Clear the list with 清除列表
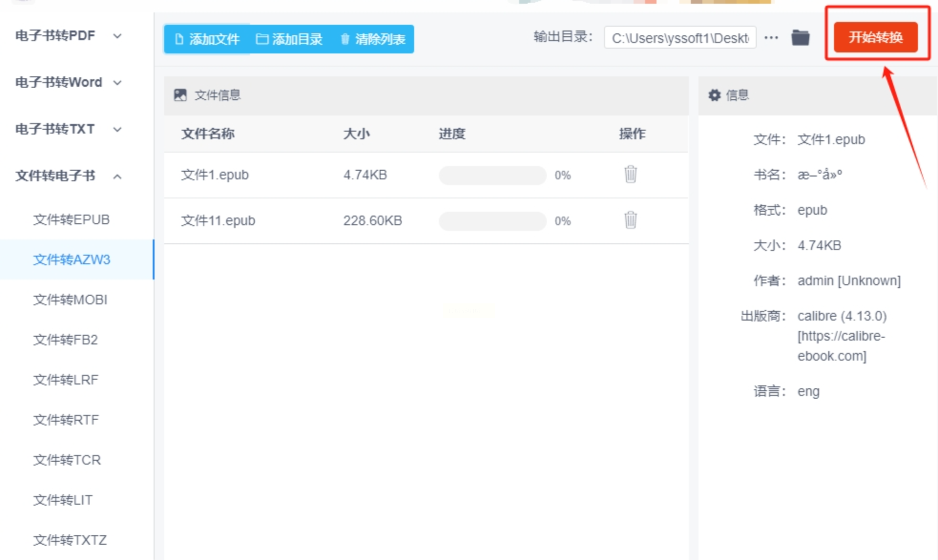 pyautogui.click(x=373, y=39)
